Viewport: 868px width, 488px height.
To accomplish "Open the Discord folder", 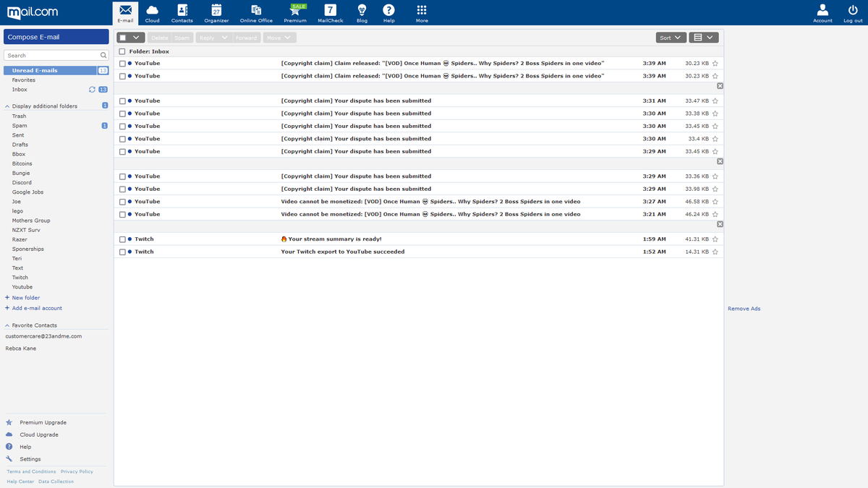I will (x=22, y=183).
